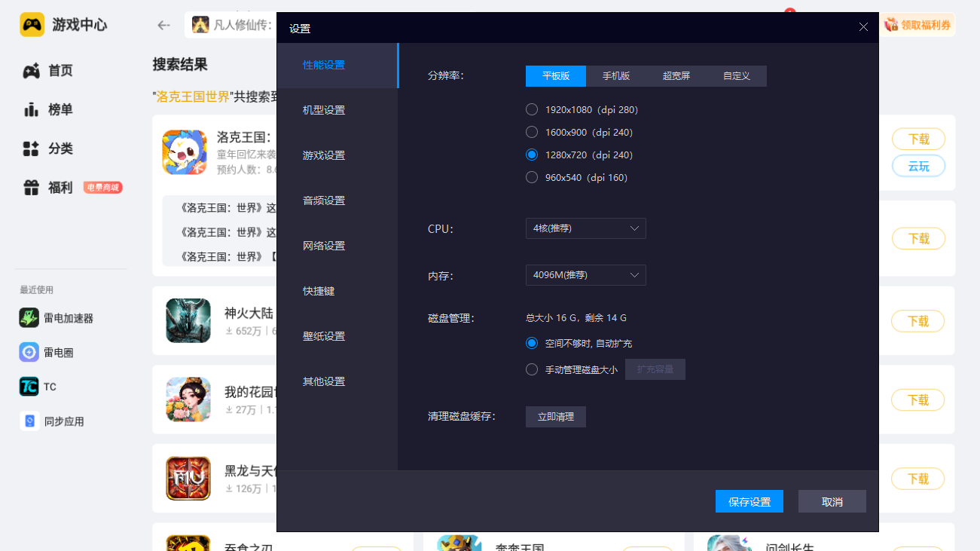Click the back arrow beside search box
980x551 pixels.
163,25
